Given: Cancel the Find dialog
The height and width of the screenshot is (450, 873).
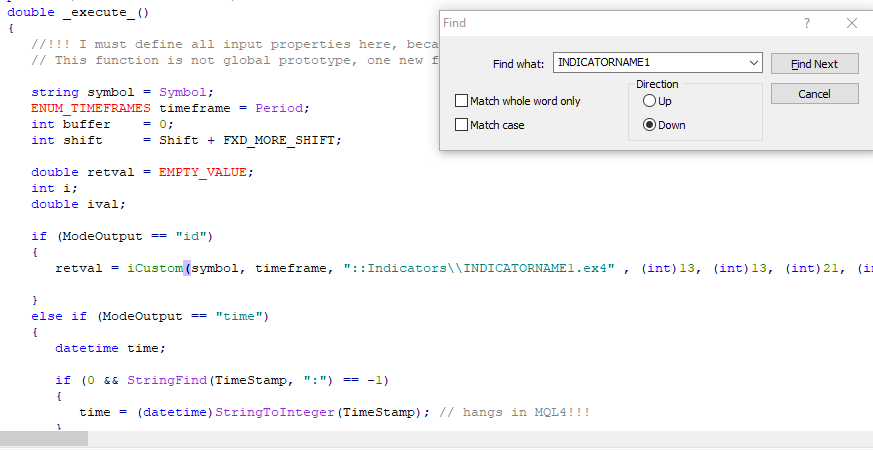Looking at the screenshot, I should (815, 94).
